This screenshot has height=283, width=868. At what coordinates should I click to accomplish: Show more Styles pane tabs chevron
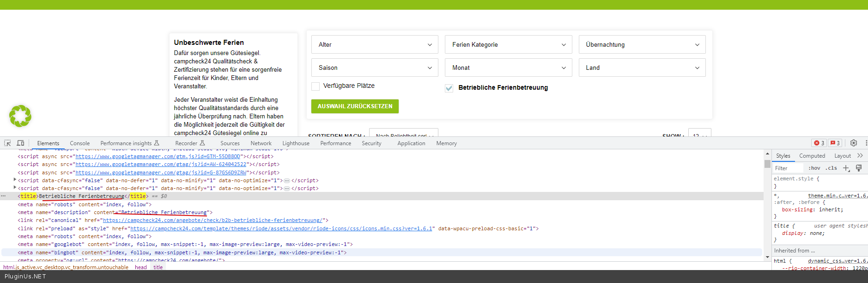(860, 156)
